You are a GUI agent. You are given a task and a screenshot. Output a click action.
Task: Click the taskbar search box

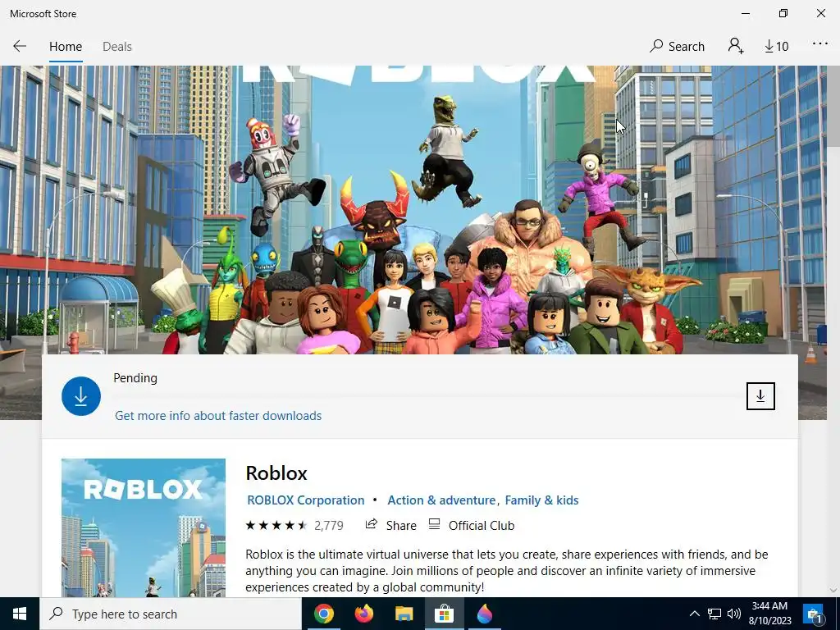(x=171, y=614)
